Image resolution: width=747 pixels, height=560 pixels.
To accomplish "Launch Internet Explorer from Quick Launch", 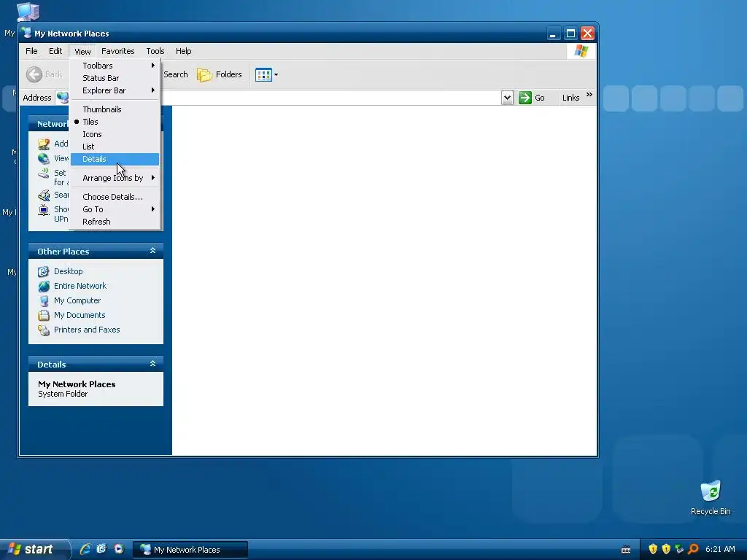I will (x=85, y=549).
